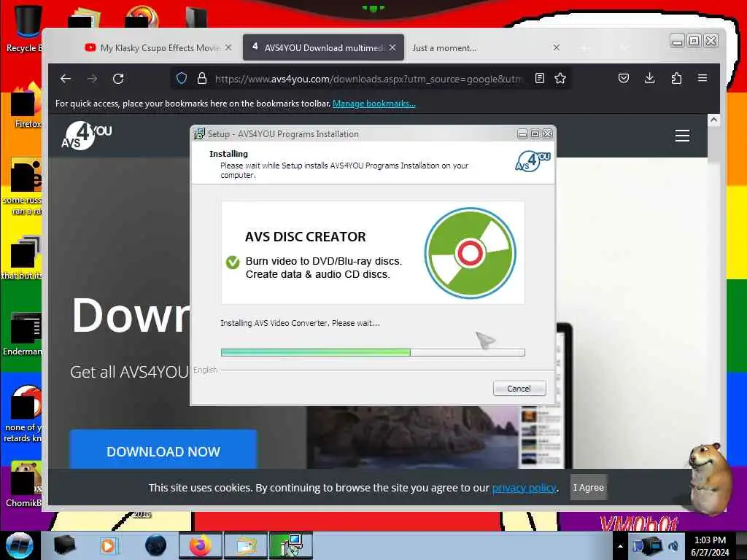Viewport: 747px width, 560px height.
Task: Click the DOWNLOAD NOW button
Action: pyautogui.click(x=163, y=449)
